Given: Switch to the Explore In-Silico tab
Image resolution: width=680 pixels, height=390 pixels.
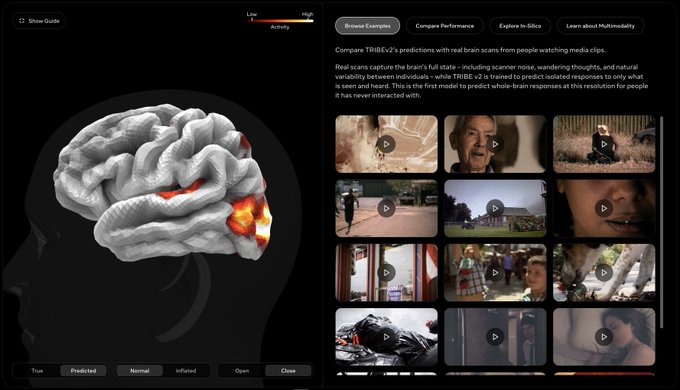Looking at the screenshot, I should point(520,26).
